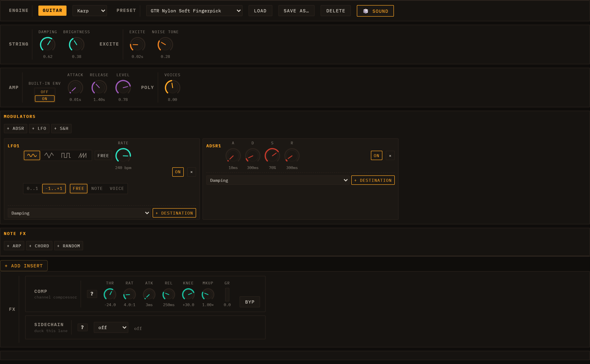Add an S&H modulator
This screenshot has height=364, width=590.
pos(61,129)
